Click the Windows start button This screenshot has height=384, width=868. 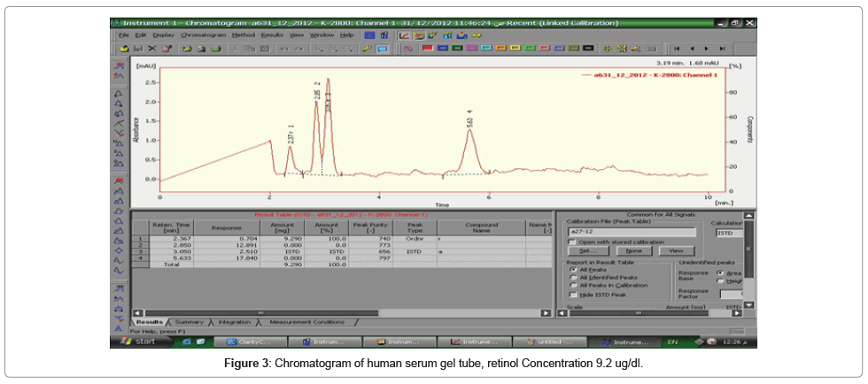[x=141, y=342]
